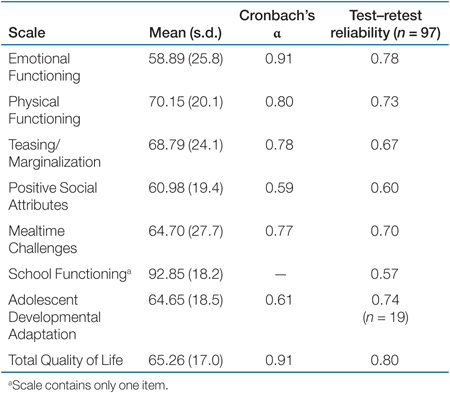Click the (n = 19) note
The width and height of the screenshot is (450, 393).
point(385,317)
